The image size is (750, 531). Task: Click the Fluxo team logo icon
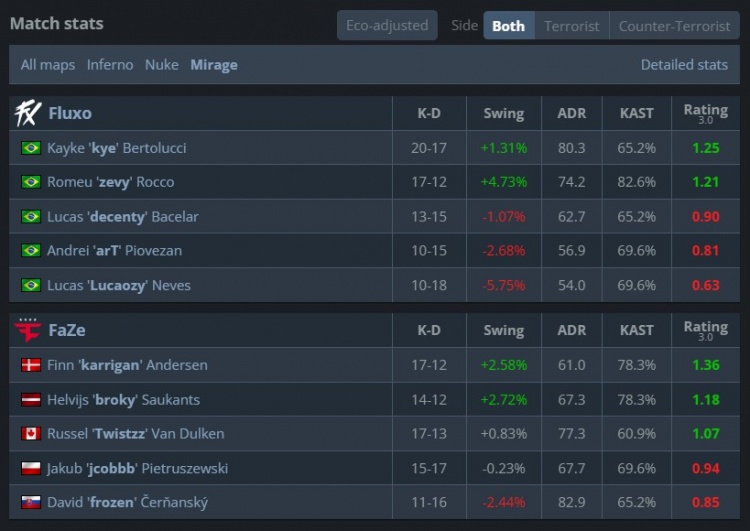26,114
